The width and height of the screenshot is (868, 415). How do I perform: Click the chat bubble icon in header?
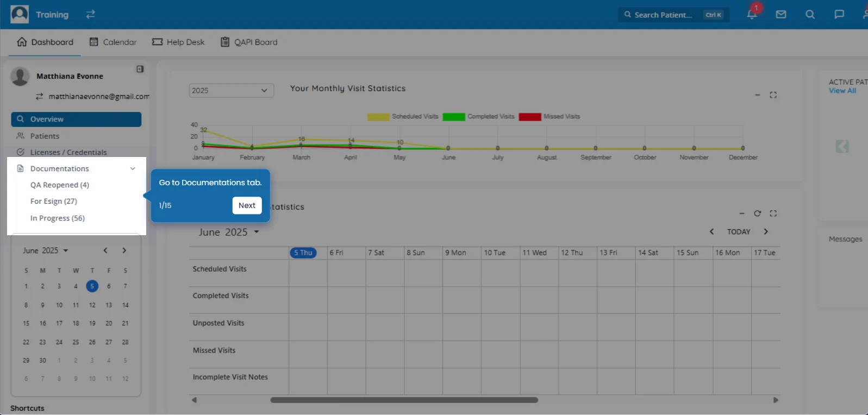tap(839, 15)
